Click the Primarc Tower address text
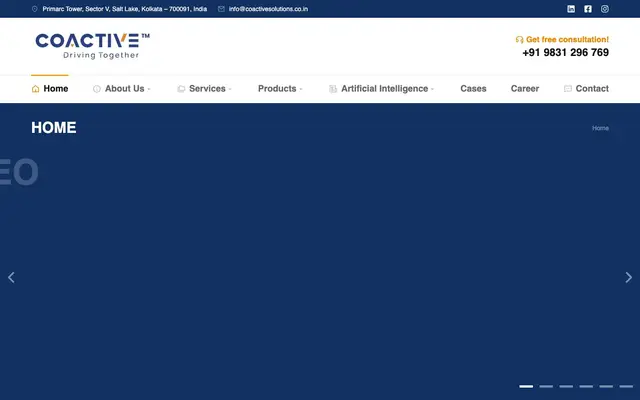 [x=124, y=9]
